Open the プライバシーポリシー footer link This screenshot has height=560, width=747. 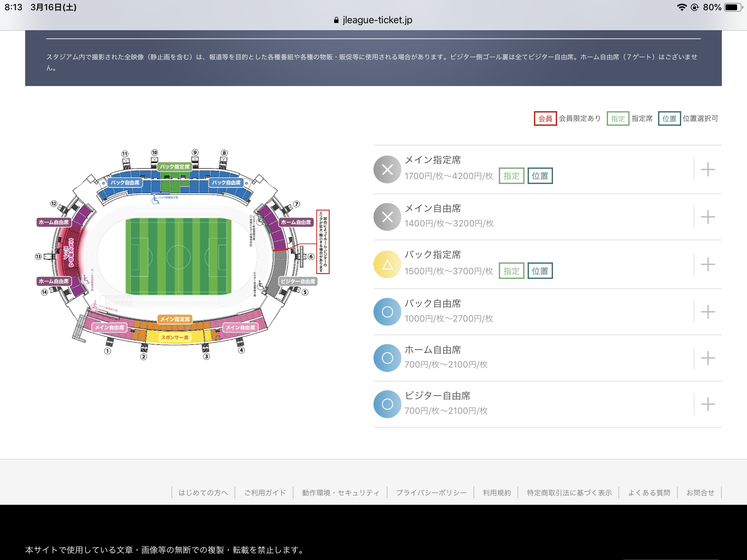tap(431, 493)
